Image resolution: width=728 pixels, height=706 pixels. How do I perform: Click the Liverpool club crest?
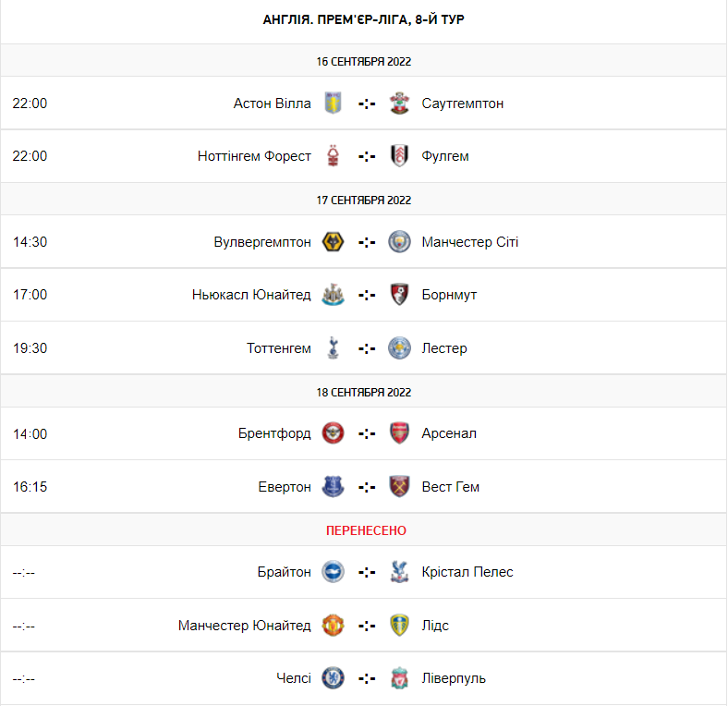(x=399, y=678)
